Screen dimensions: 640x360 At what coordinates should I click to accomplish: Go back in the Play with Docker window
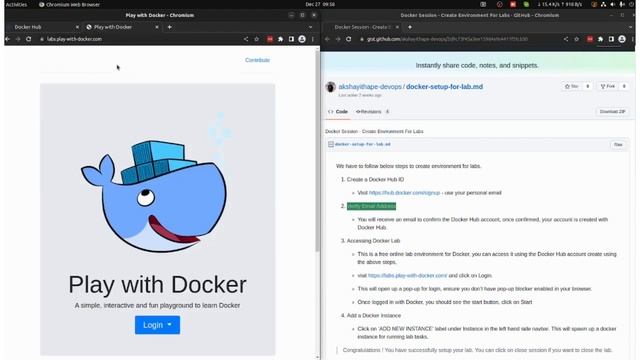pos(7,39)
